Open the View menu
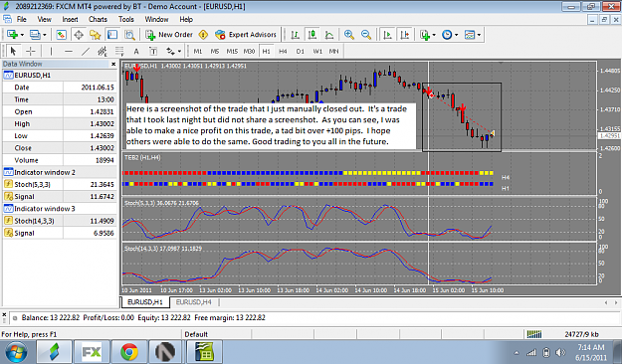 pos(44,19)
